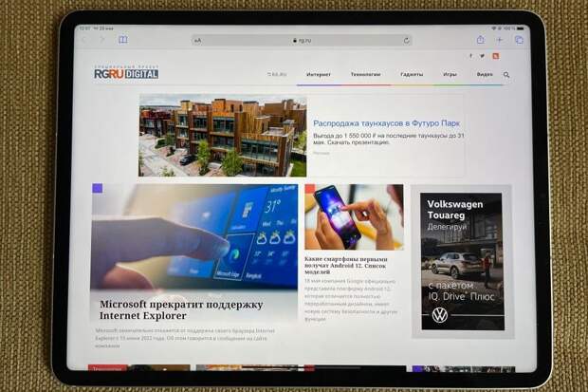Screen dimensions: 588x392
Task: Open the Twitter social icon
Action: [x=482, y=56]
